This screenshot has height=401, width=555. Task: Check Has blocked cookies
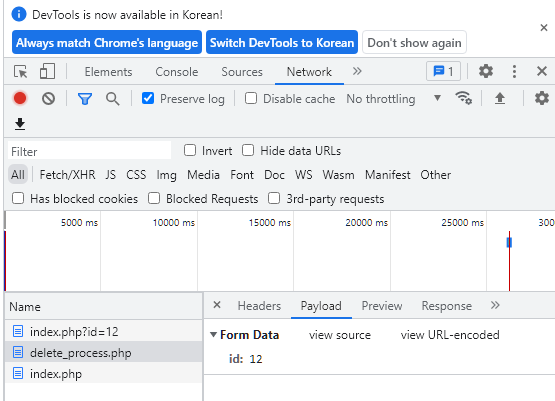point(18,198)
